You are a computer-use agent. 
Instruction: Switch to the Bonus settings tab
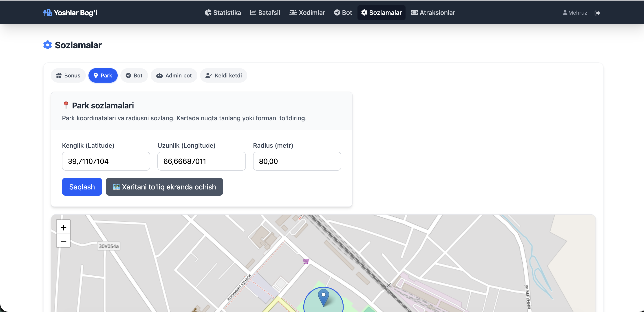tap(68, 75)
